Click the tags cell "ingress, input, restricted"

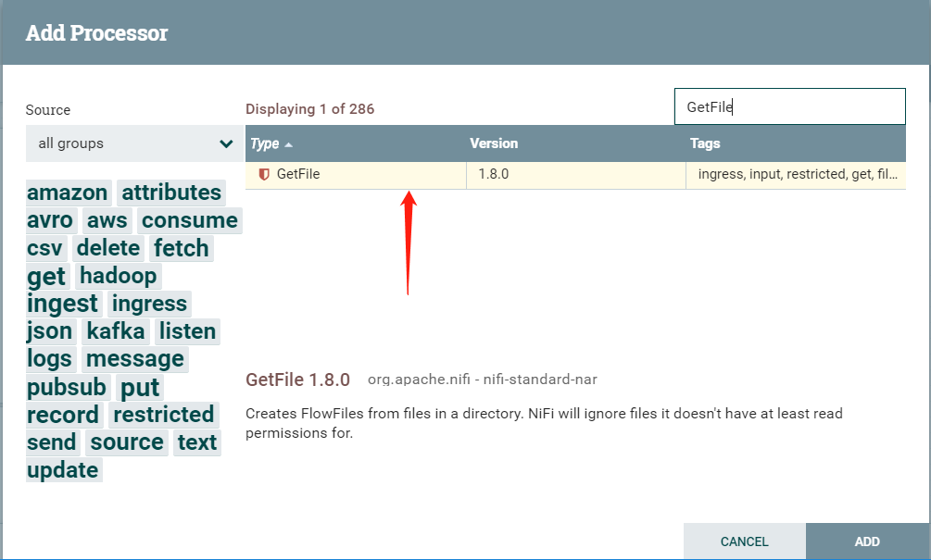pos(797,174)
